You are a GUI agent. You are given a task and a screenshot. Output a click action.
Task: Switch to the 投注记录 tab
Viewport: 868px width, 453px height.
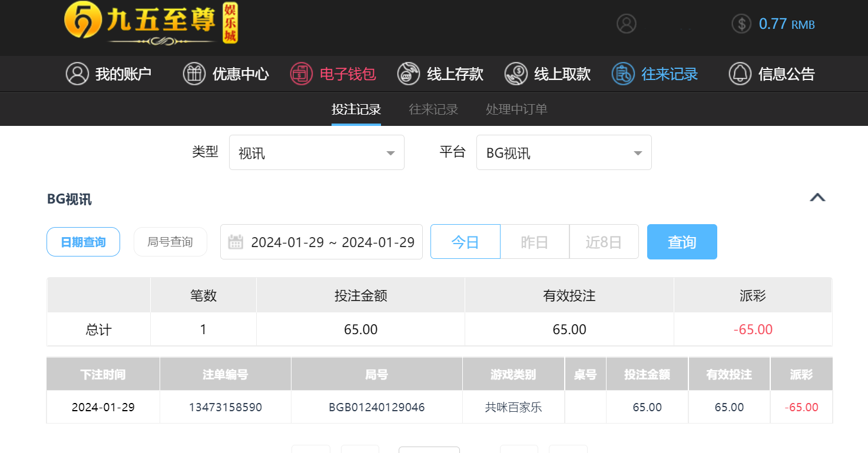point(356,109)
